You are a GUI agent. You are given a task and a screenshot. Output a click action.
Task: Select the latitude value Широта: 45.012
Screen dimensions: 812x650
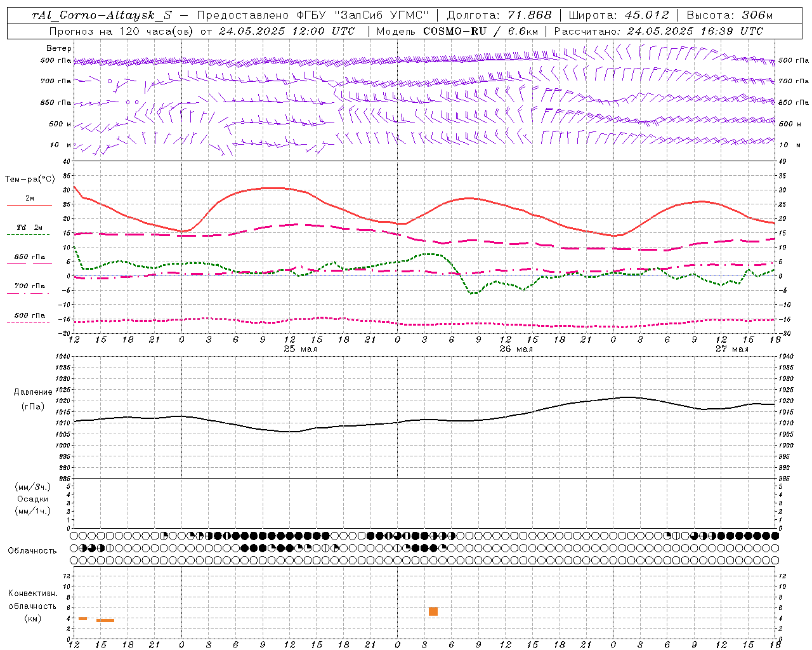click(x=619, y=15)
